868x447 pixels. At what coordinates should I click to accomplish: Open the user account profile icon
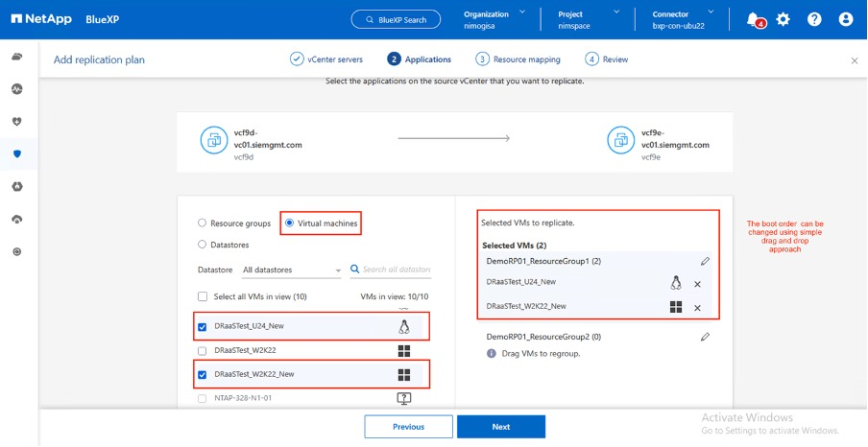pos(845,19)
